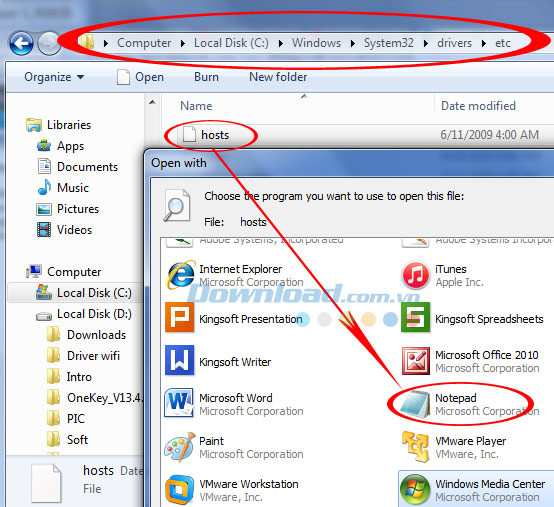Select the Intro folder
Screen dimensions: 554x507
click(69, 377)
